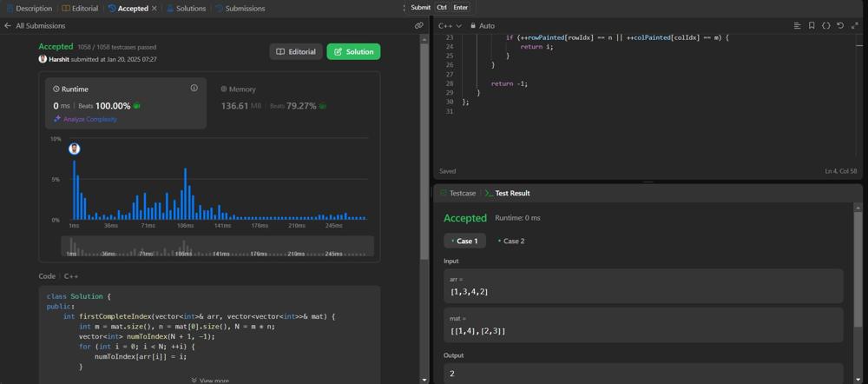868x384 pixels.
Task: Copy the submission link via chain icon
Action: pyautogui.click(x=418, y=26)
